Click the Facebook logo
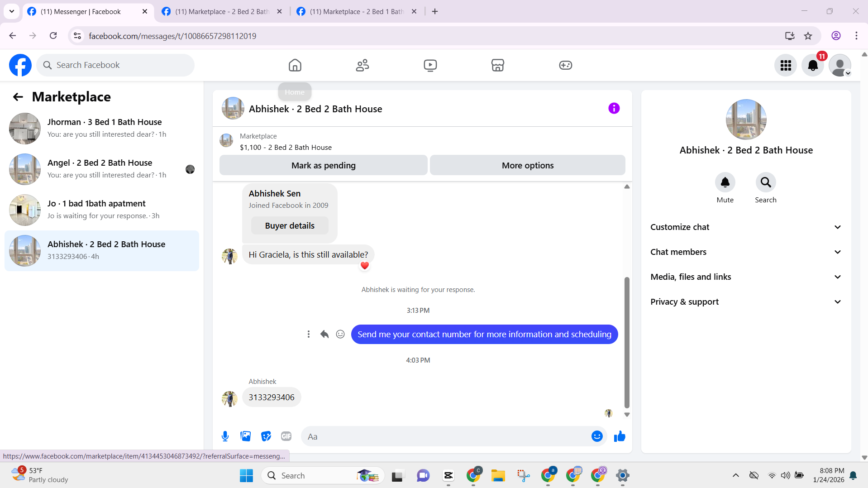Screen dimensions: 868x488 click(x=20, y=65)
